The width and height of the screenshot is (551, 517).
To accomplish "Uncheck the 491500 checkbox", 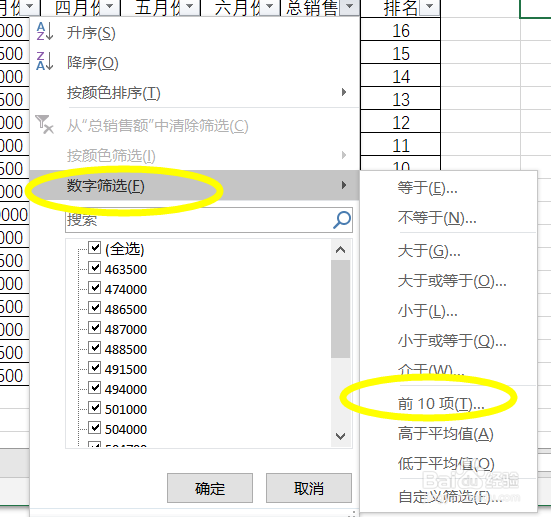I will click(95, 368).
